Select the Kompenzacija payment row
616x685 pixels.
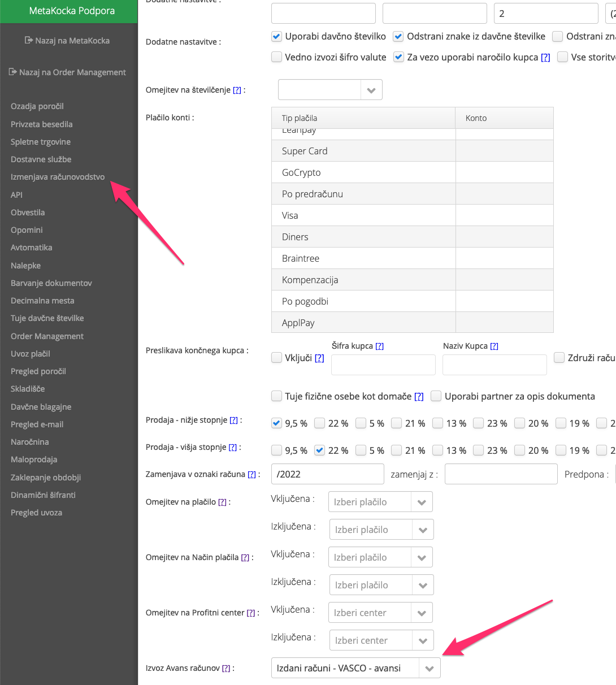point(413,280)
